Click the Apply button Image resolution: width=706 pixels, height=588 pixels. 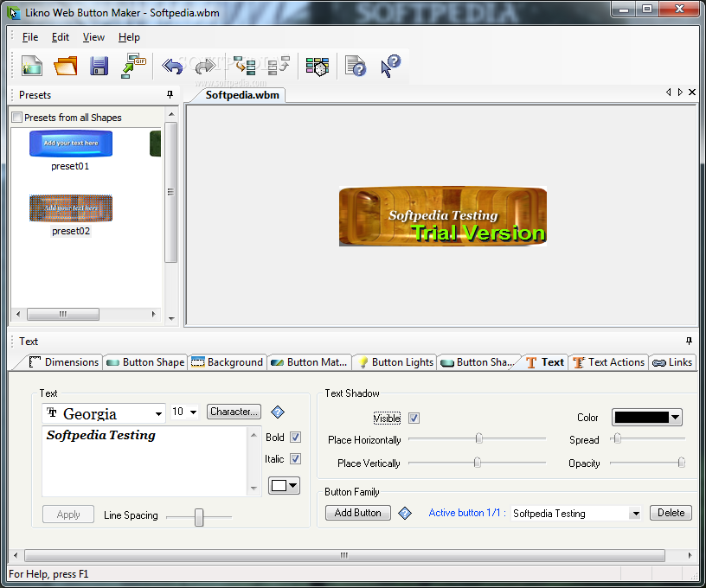68,514
